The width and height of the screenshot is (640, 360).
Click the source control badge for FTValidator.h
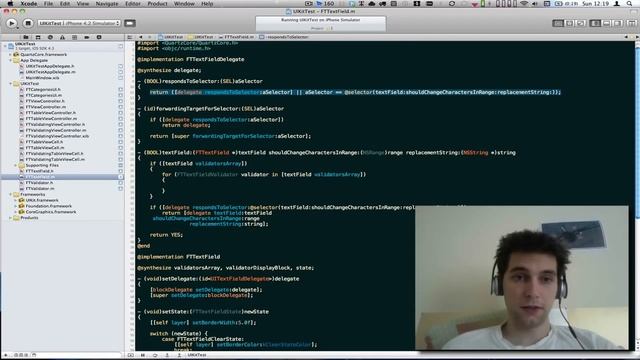pos(120,183)
